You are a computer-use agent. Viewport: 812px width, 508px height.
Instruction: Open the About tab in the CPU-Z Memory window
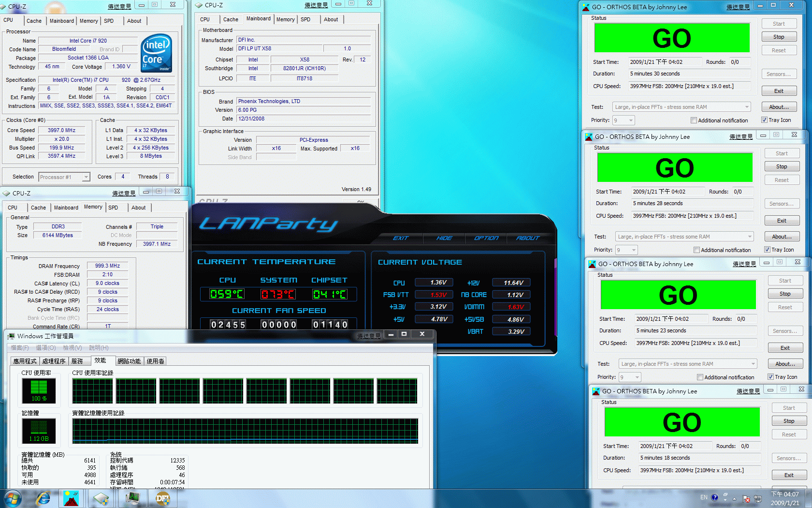[139, 208]
